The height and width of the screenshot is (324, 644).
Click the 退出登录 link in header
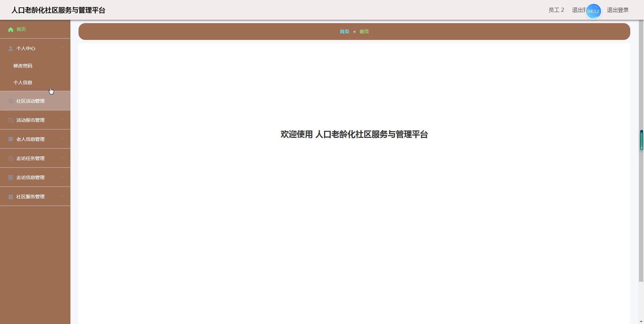(618, 10)
